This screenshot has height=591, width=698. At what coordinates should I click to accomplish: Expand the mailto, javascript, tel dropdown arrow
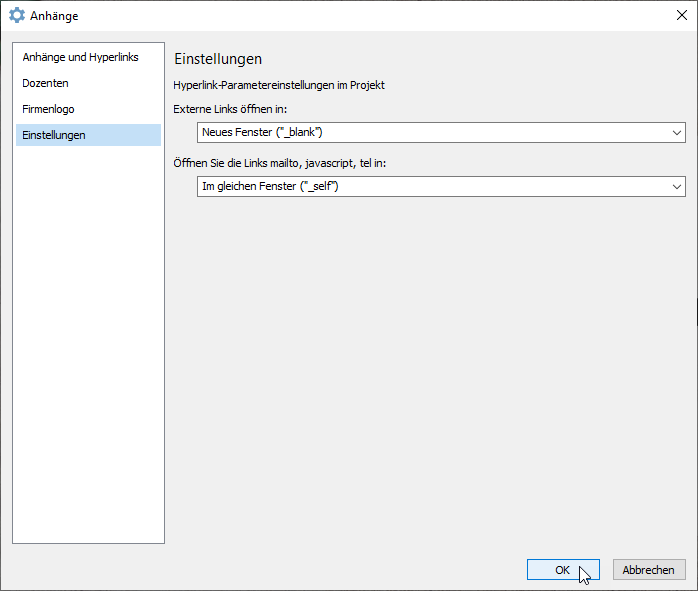pos(677,187)
